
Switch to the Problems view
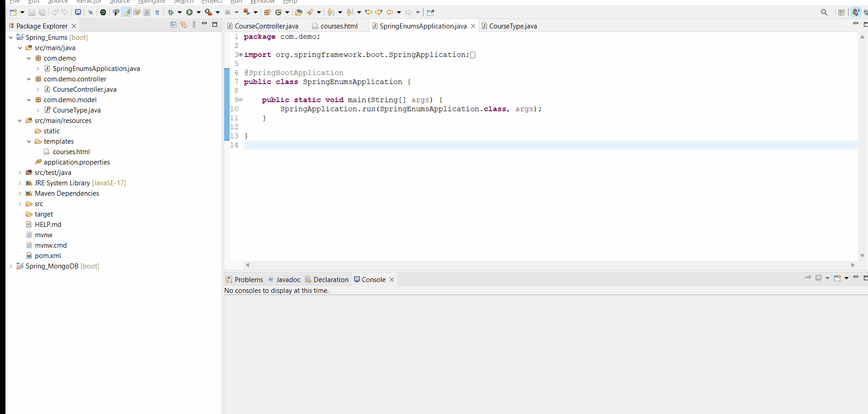click(x=249, y=279)
